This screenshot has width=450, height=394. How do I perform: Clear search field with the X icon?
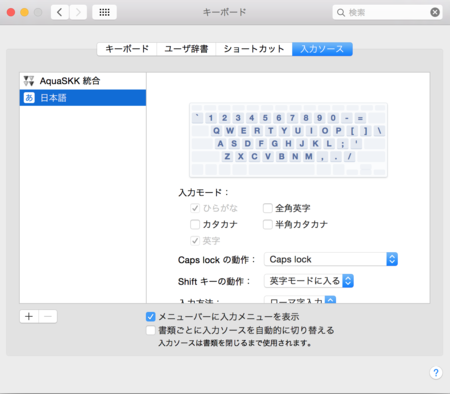435,12
